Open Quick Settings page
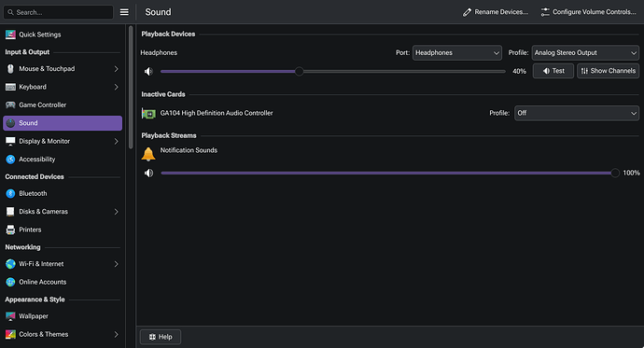644x348 pixels. click(x=63, y=35)
